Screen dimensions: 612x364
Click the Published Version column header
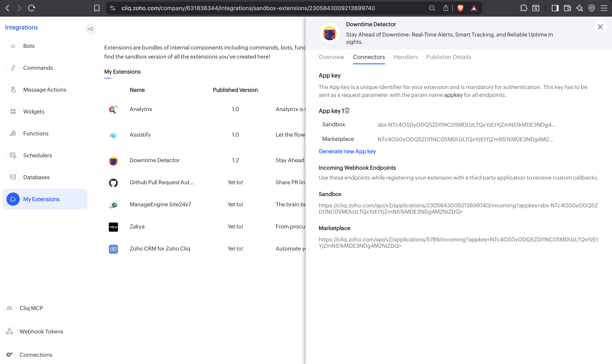tap(235, 90)
